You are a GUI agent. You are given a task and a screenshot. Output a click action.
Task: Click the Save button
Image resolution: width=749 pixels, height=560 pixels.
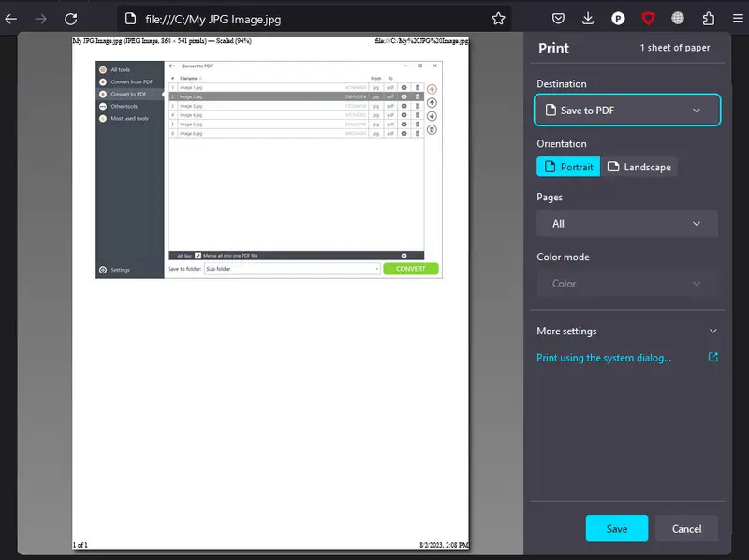tap(616, 528)
